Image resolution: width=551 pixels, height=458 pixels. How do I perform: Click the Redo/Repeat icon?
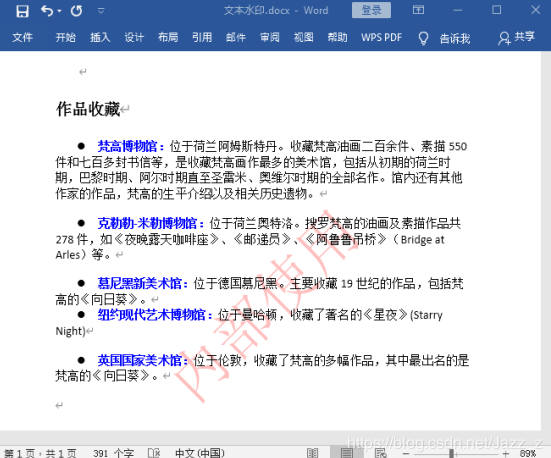pyautogui.click(x=76, y=11)
